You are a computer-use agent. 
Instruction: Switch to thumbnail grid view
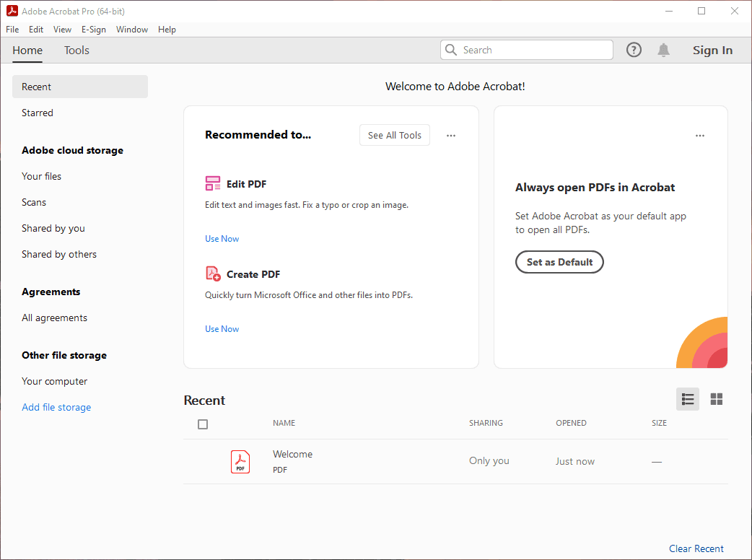(717, 399)
